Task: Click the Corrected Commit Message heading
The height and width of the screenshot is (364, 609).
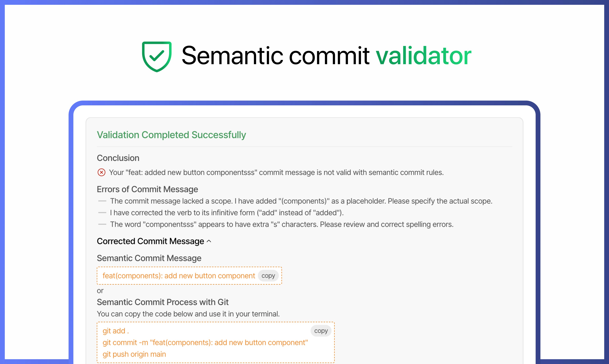Action: click(x=150, y=241)
